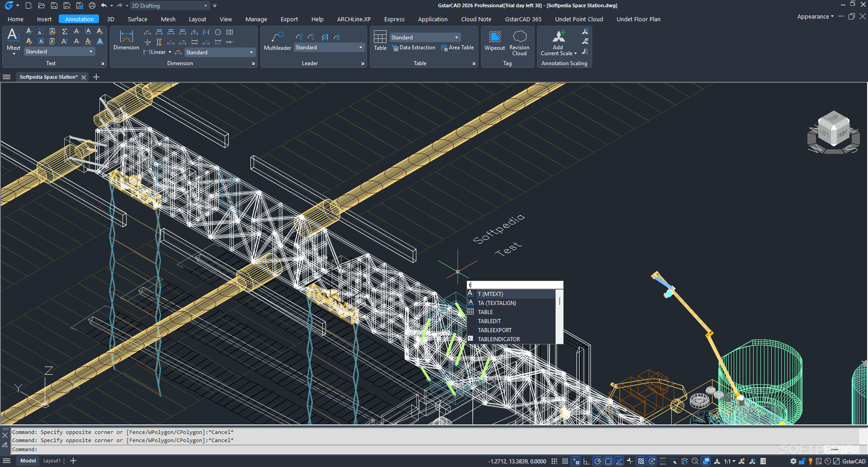
Task: Open the 1:1 annotation scale dropdown
Action: (x=729, y=461)
